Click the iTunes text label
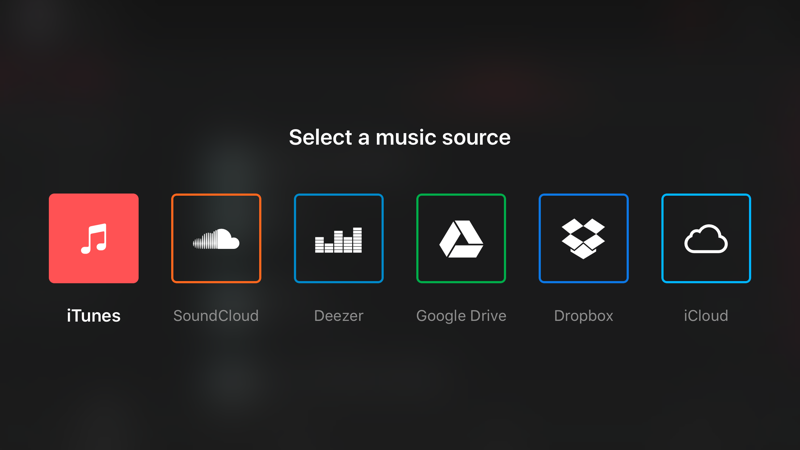800x450 pixels. 94,316
